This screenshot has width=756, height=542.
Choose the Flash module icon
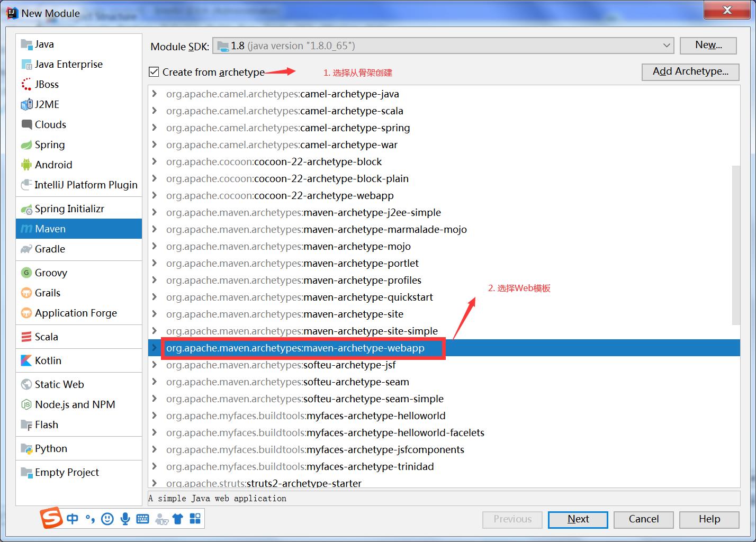pos(26,424)
